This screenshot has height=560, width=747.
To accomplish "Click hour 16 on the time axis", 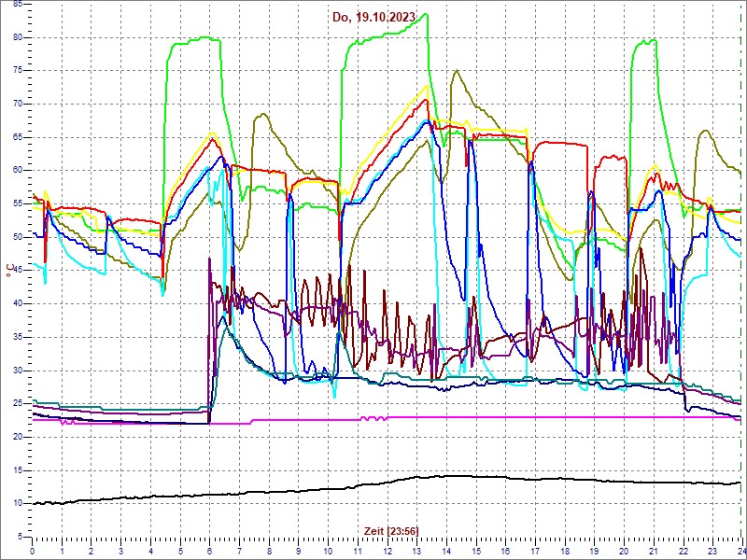I will coord(505,551).
